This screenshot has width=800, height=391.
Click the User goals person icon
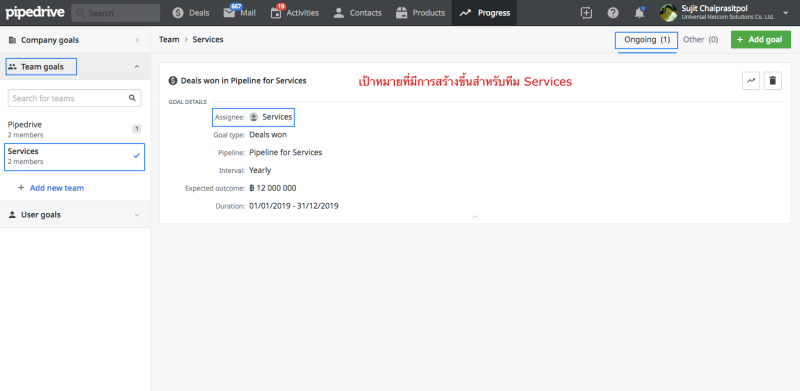(12, 215)
